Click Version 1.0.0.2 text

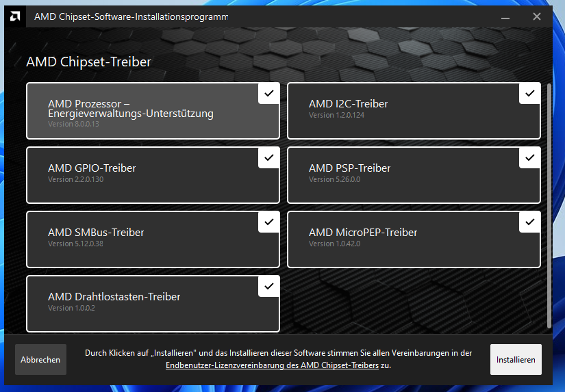coord(71,308)
